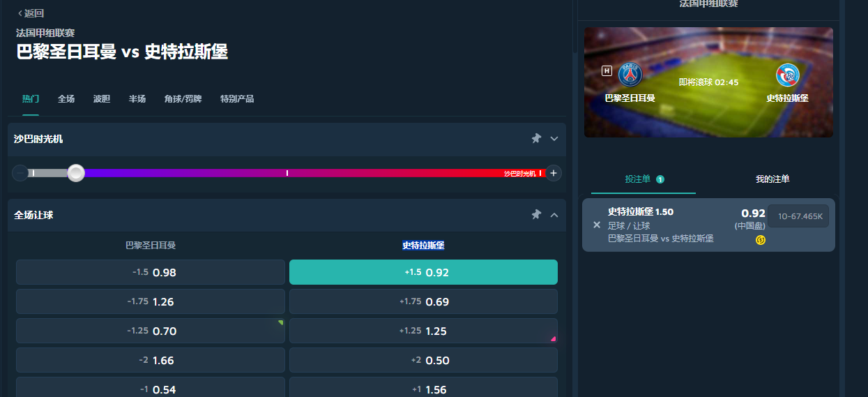
Task: Collapse the 全场让球 section chevron
Action: tap(554, 215)
